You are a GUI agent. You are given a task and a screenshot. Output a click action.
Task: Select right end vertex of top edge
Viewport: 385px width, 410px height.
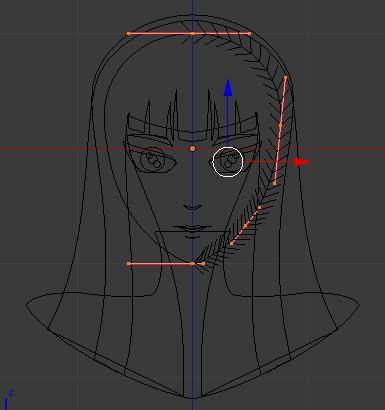[x=250, y=34]
